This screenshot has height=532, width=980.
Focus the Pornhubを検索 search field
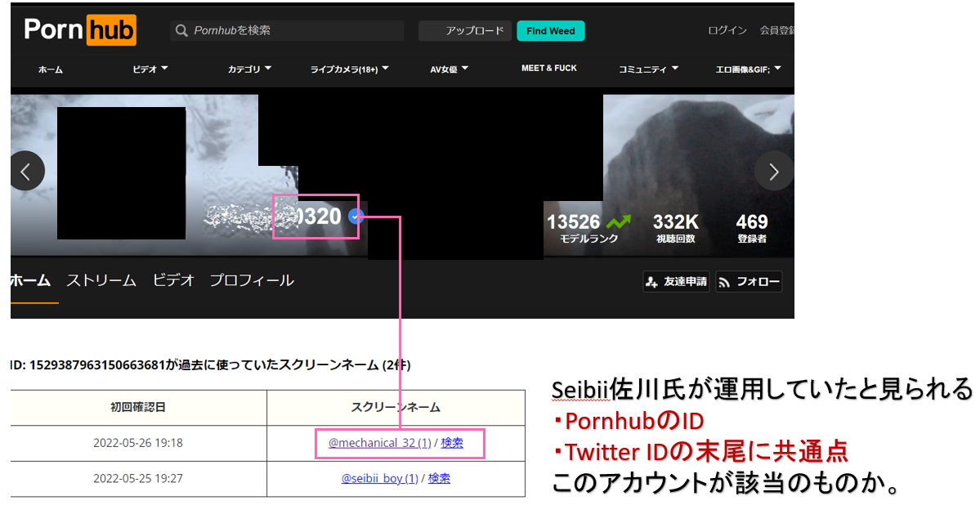(288, 30)
